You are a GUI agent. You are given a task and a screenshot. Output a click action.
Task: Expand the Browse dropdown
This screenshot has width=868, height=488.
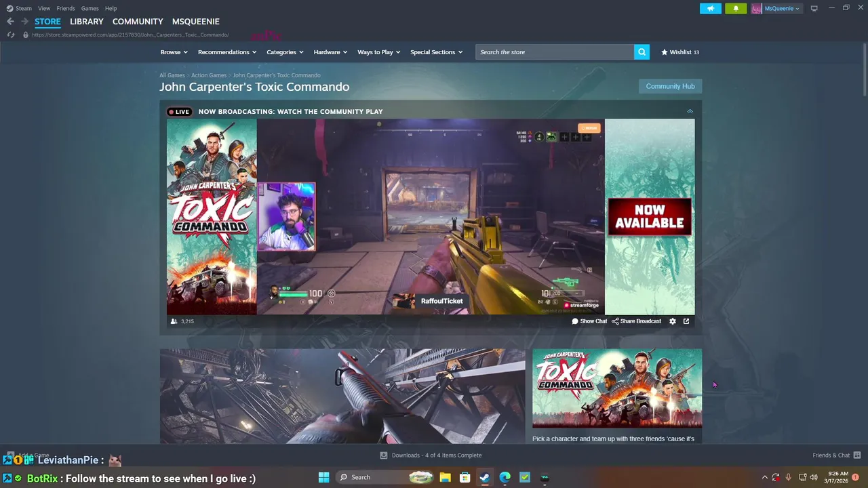(x=173, y=52)
